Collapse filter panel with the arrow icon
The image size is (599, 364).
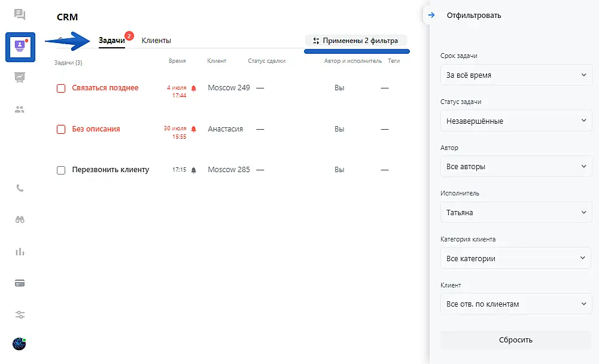click(431, 15)
